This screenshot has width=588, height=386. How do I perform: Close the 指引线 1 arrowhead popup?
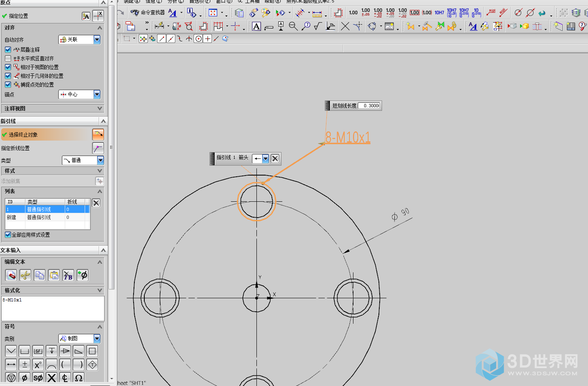[275, 159]
